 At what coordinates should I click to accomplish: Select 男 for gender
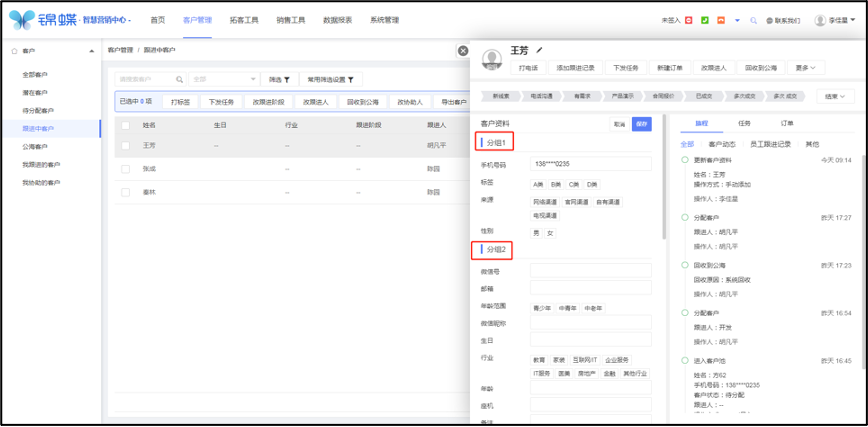tap(536, 233)
